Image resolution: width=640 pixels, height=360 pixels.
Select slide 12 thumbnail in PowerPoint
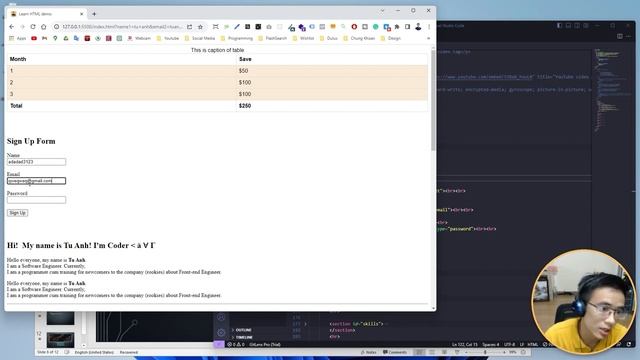(x=60, y=340)
